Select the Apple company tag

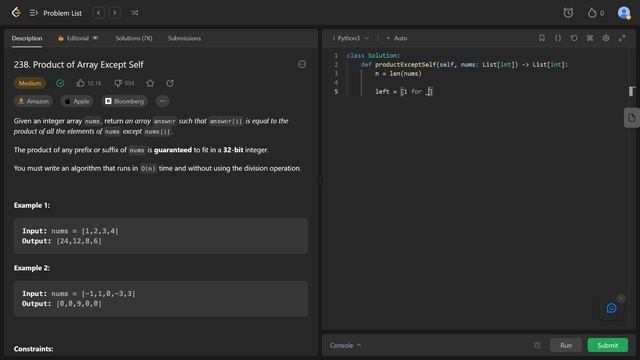click(x=77, y=101)
